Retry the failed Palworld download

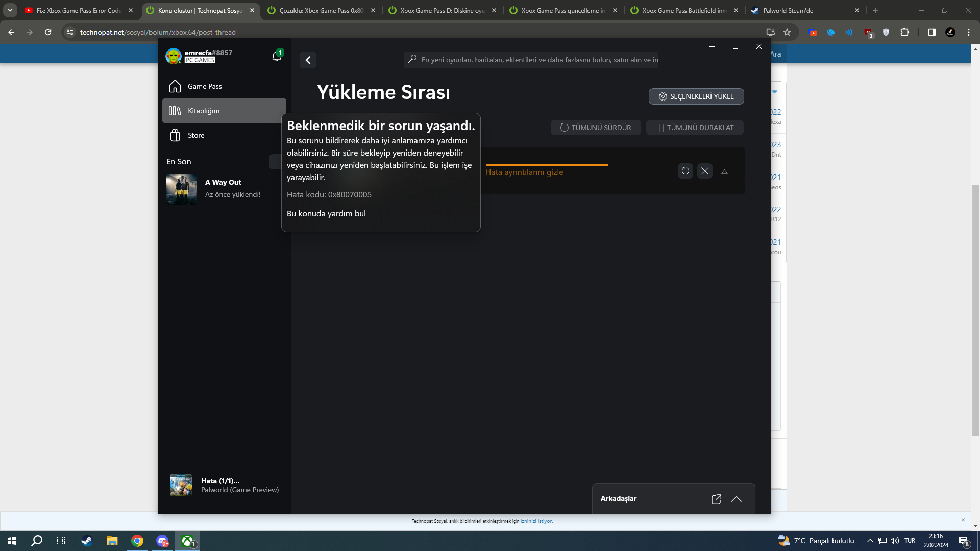coord(685,171)
